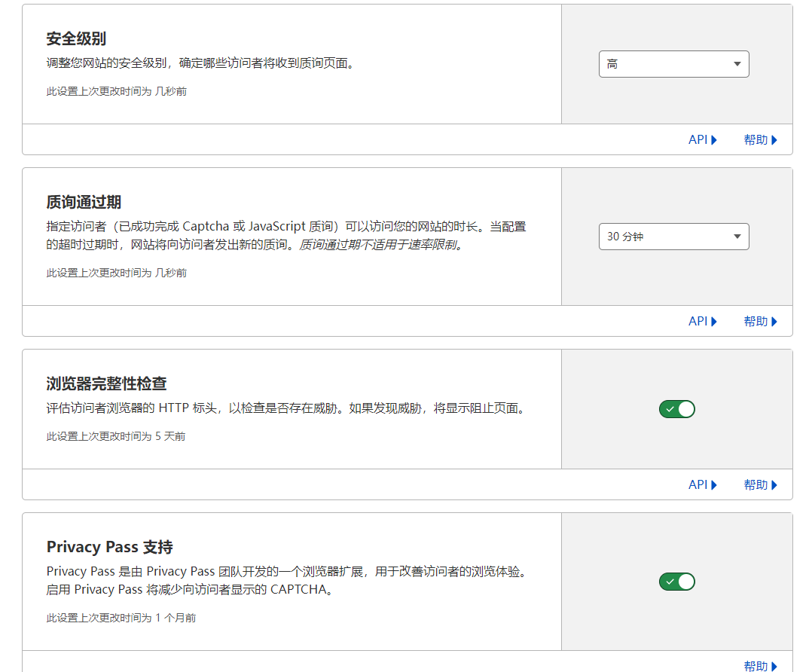Click the HTTP 标头 description under 浏览器完整性检查
The width and height of the screenshot is (812, 672).
(285, 408)
